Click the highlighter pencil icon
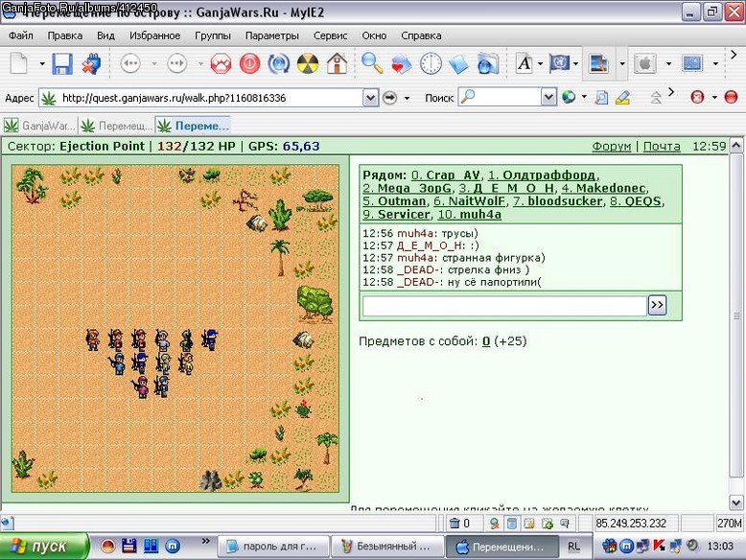The height and width of the screenshot is (560, 746). (622, 98)
